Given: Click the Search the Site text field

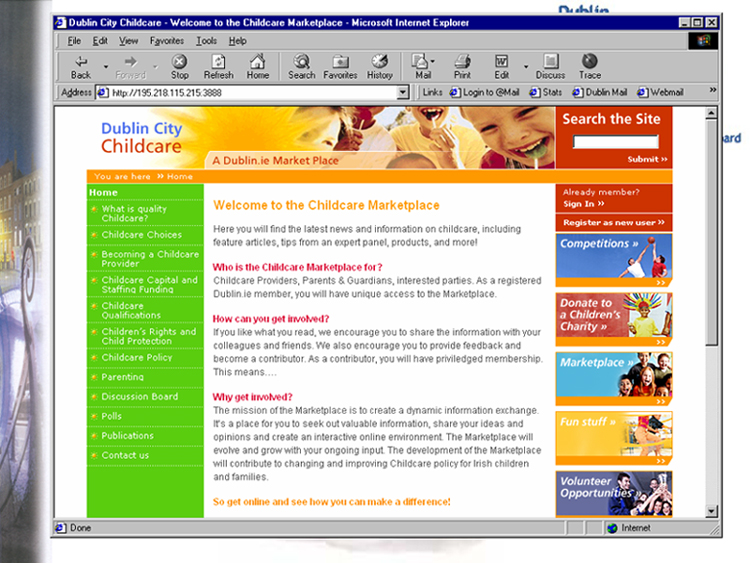Looking at the screenshot, I should (x=615, y=142).
